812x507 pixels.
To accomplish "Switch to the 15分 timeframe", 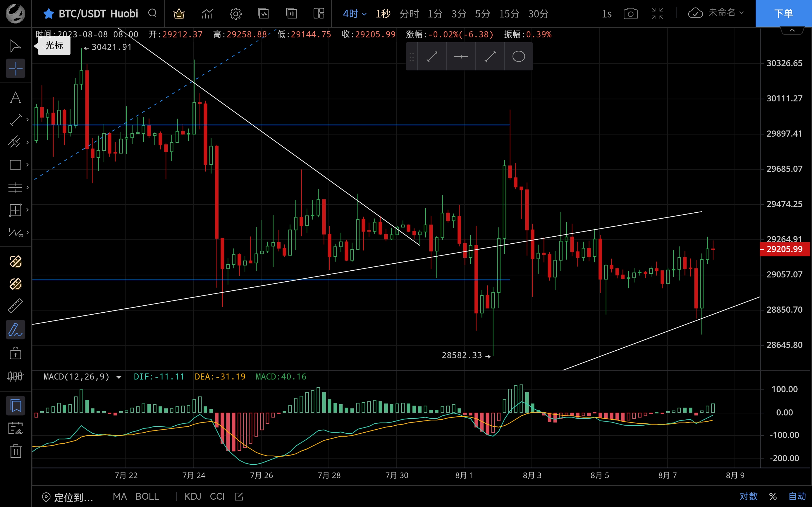I will pyautogui.click(x=509, y=14).
